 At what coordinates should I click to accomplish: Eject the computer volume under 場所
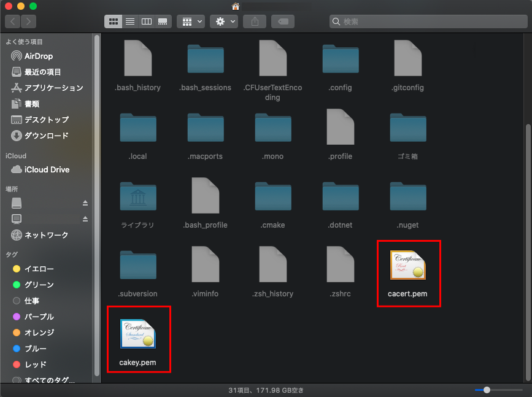coord(85,219)
